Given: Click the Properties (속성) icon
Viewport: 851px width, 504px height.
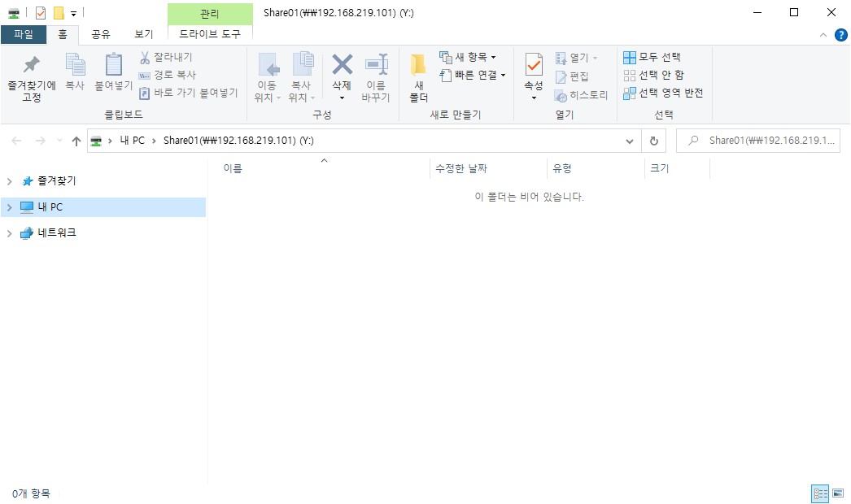Looking at the screenshot, I should tap(534, 65).
